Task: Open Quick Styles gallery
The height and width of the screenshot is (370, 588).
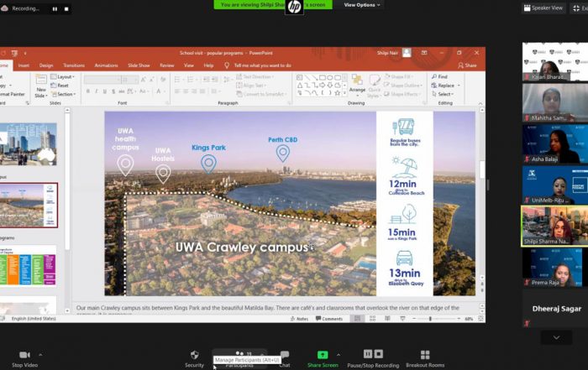Action: click(375, 86)
